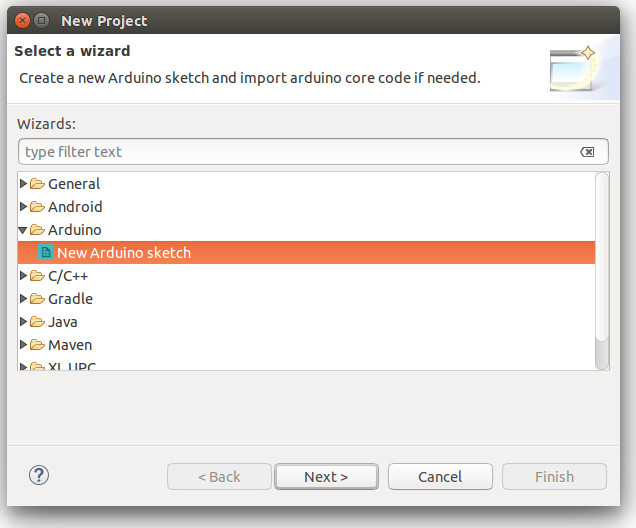636x528 pixels.
Task: Click the Next button
Action: coord(326,477)
